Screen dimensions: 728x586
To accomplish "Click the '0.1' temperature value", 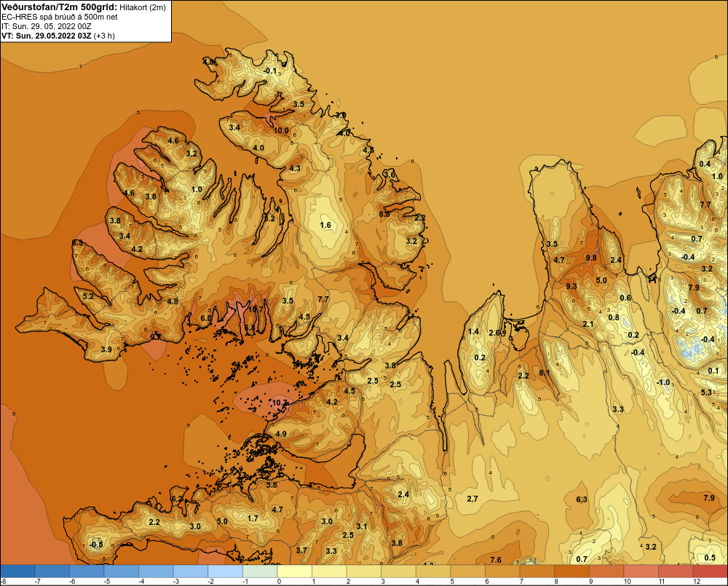I will pyautogui.click(x=713, y=371).
